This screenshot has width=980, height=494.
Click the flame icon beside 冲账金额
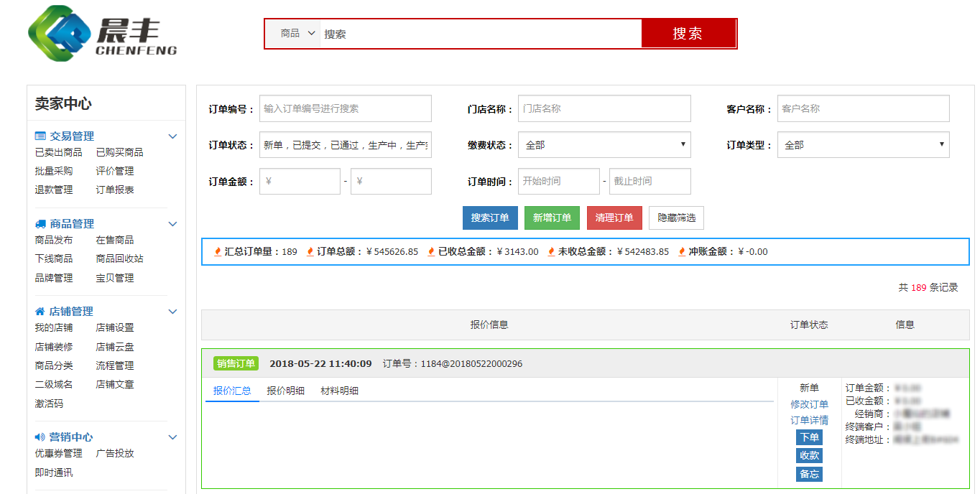(682, 251)
